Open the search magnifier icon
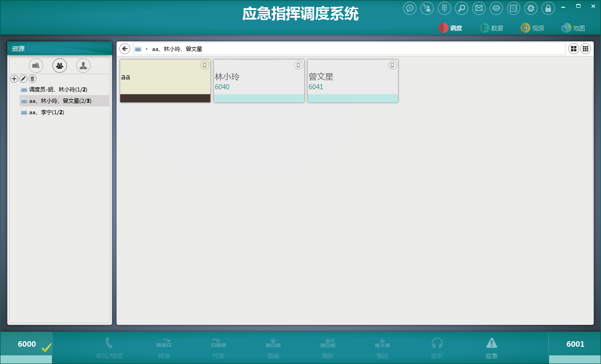601x364 pixels. (x=462, y=8)
